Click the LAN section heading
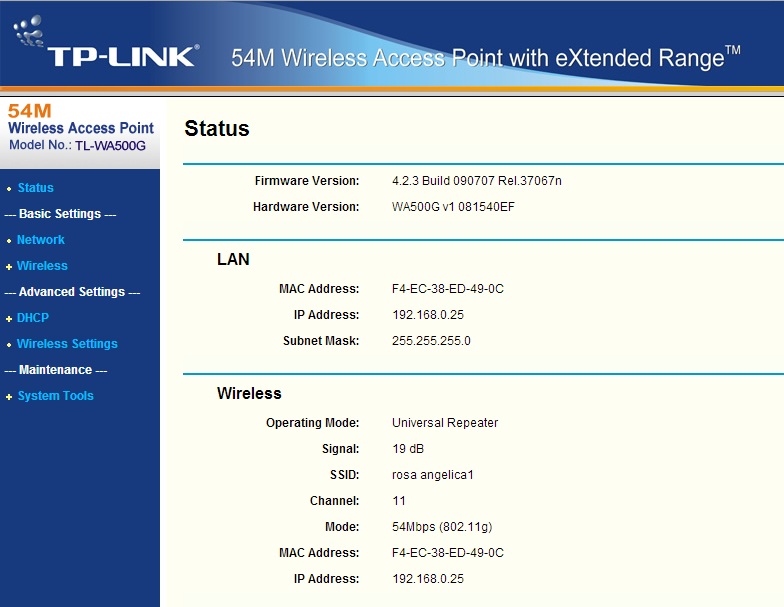The image size is (784, 607). coord(233,260)
